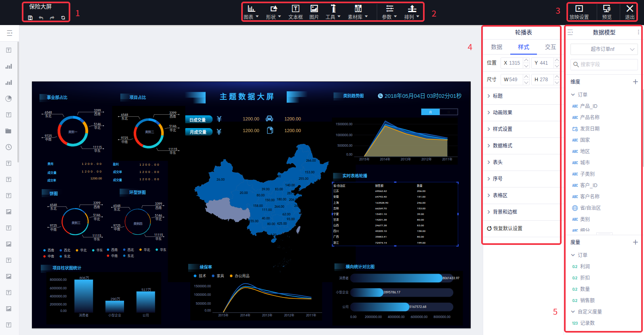Switch to the 交互 tab

550,47
